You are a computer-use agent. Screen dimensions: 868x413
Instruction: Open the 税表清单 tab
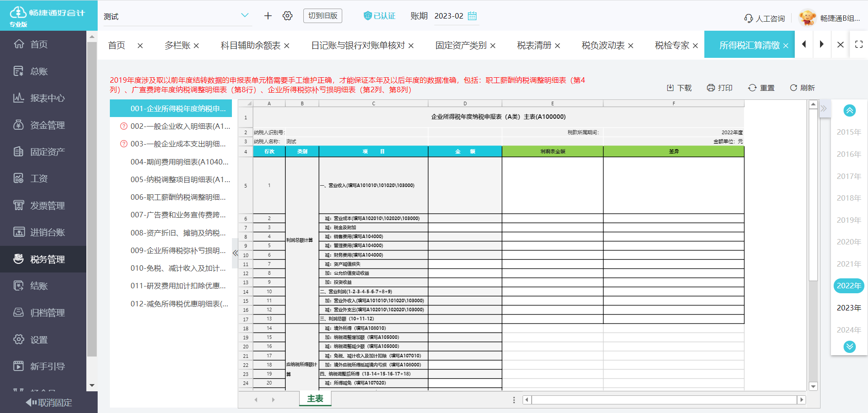click(534, 45)
